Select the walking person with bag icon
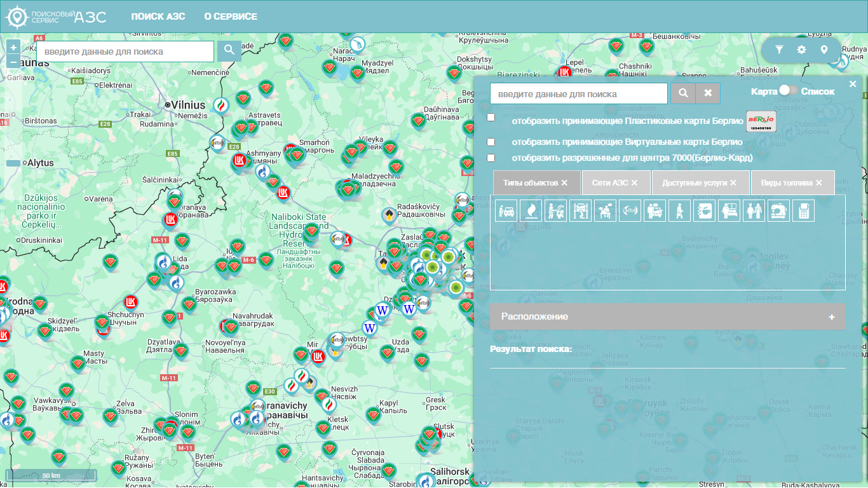 coord(679,210)
